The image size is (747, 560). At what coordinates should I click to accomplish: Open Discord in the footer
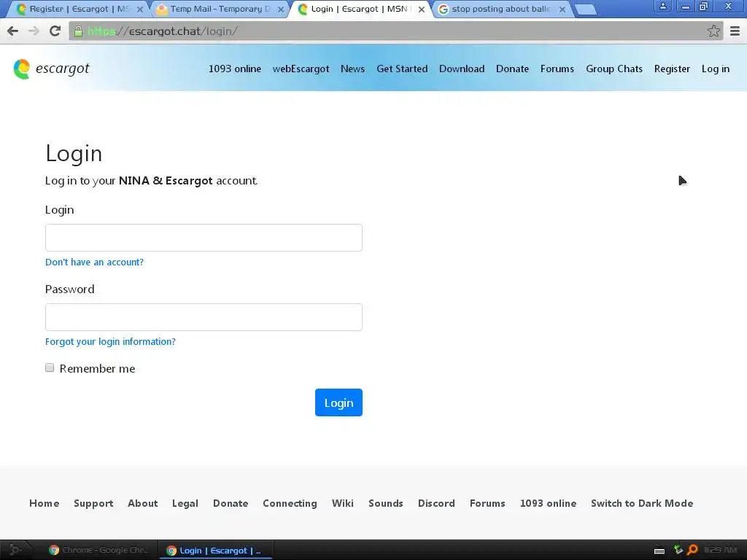pyautogui.click(x=436, y=503)
